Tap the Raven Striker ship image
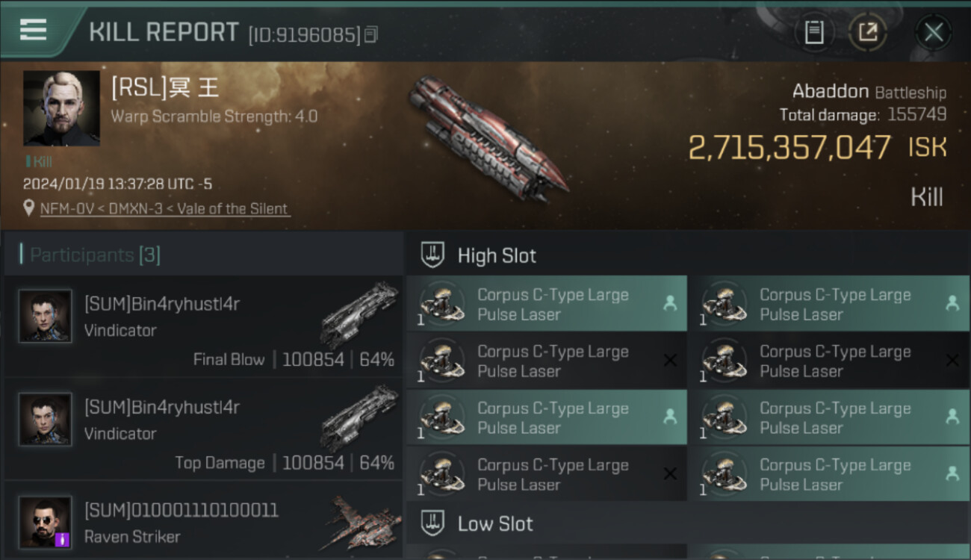Screen dimensions: 971x560 point(360,523)
